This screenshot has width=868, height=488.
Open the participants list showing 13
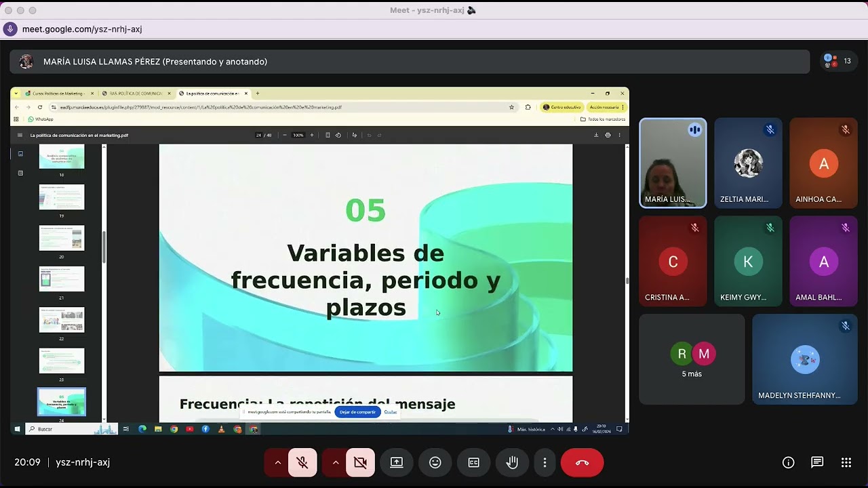pyautogui.click(x=837, y=61)
